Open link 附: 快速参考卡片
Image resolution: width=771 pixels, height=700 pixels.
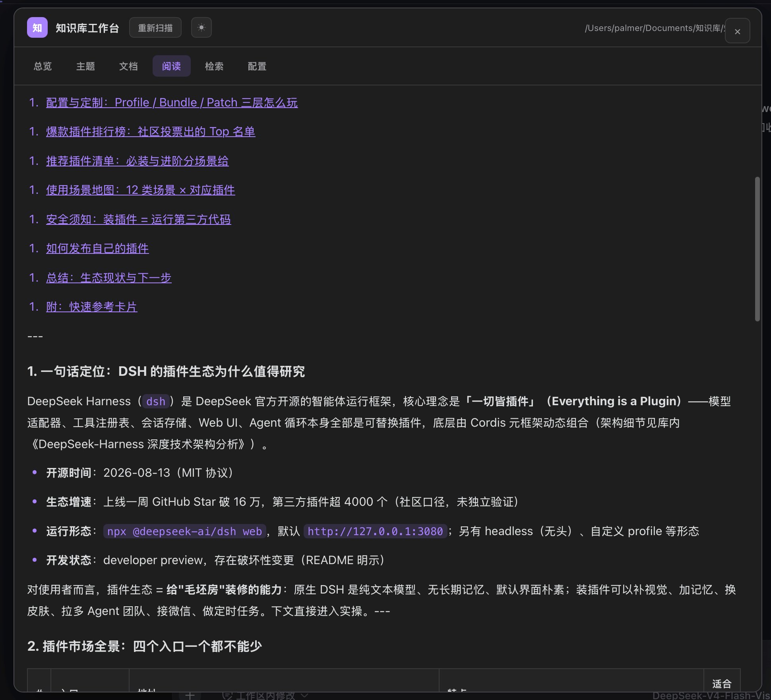(x=91, y=307)
